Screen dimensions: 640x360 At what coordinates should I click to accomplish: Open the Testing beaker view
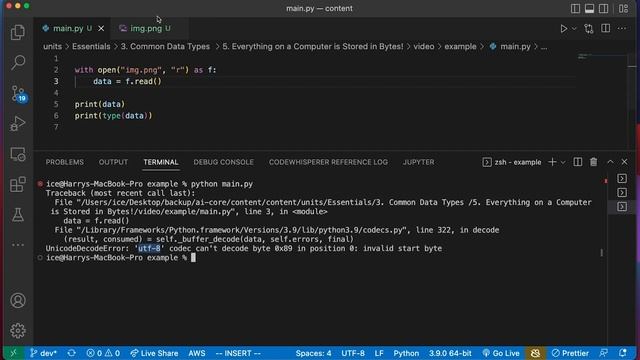(x=18, y=215)
